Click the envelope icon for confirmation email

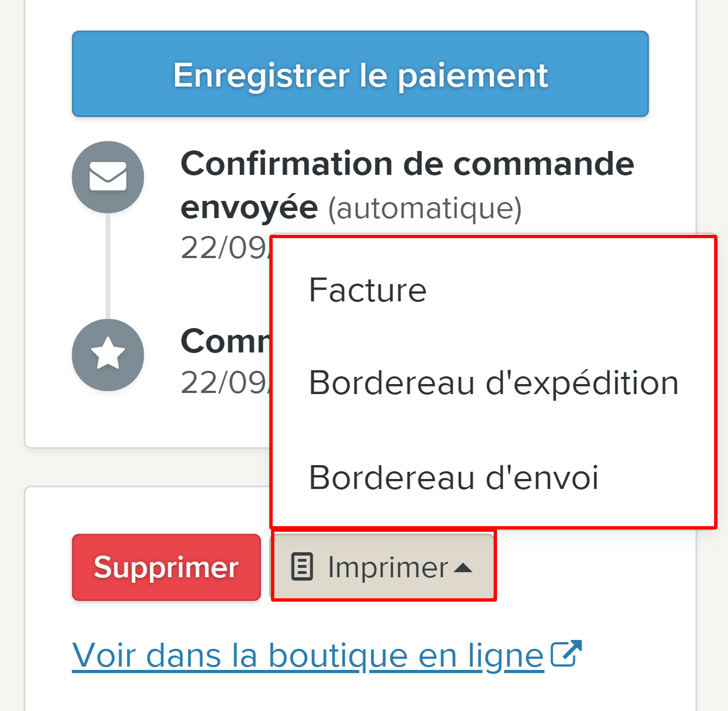point(108,177)
